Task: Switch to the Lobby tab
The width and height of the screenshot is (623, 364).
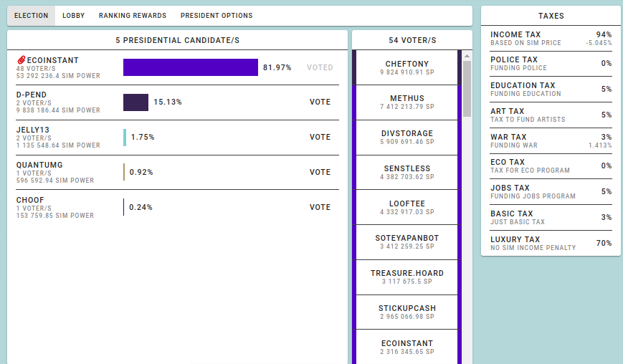Action: (73, 16)
